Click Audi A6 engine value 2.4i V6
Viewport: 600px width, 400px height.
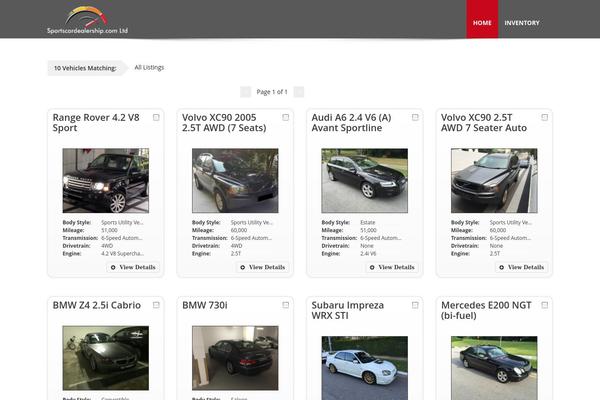[x=368, y=253]
